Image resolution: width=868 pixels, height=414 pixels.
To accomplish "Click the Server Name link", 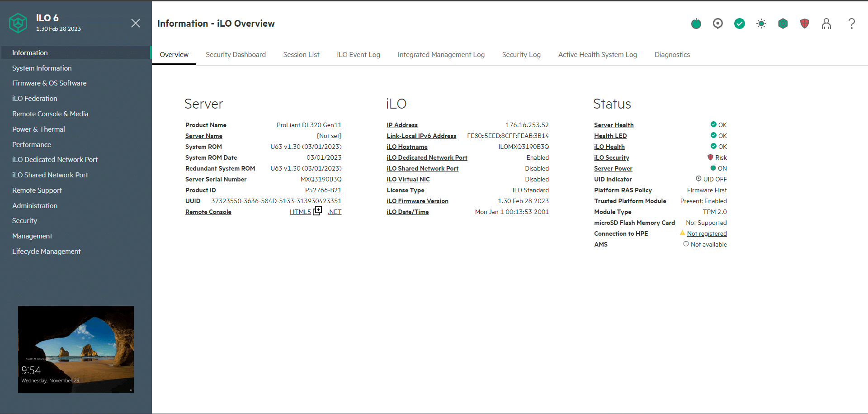I will click(203, 136).
